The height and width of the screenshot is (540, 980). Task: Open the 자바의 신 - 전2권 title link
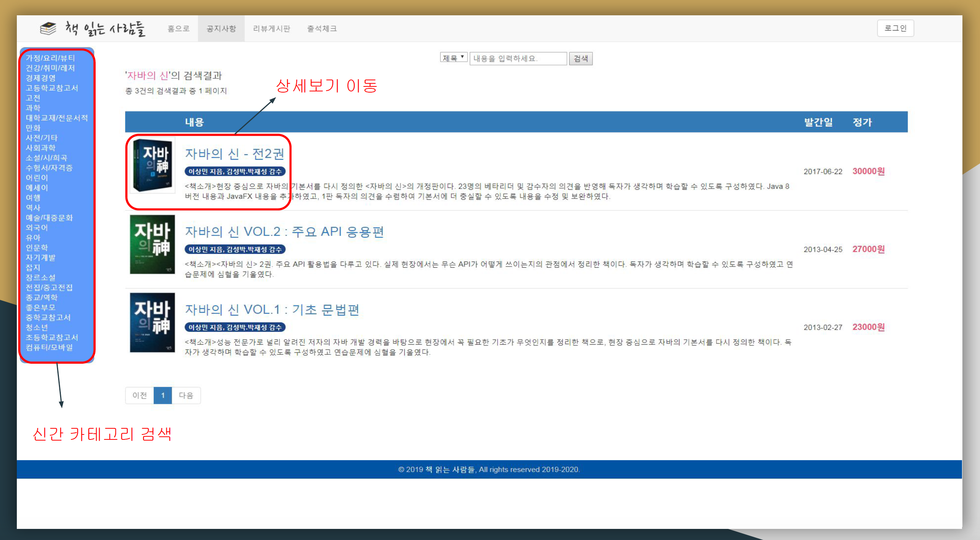click(234, 154)
